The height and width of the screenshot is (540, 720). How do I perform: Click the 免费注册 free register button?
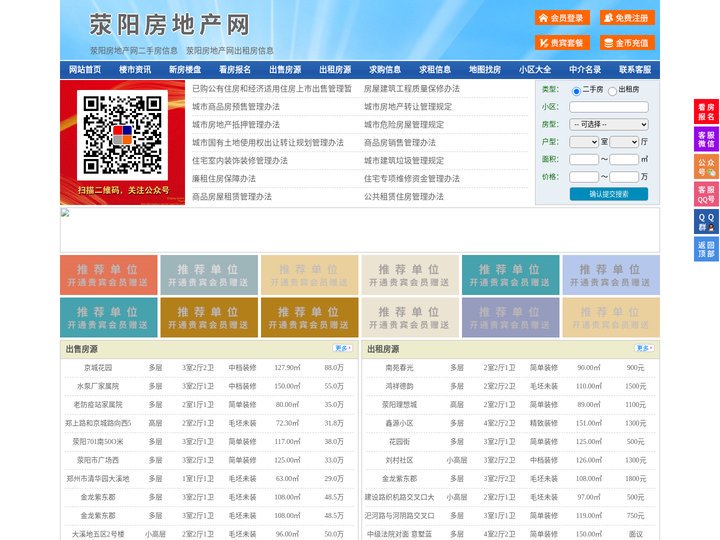627,18
